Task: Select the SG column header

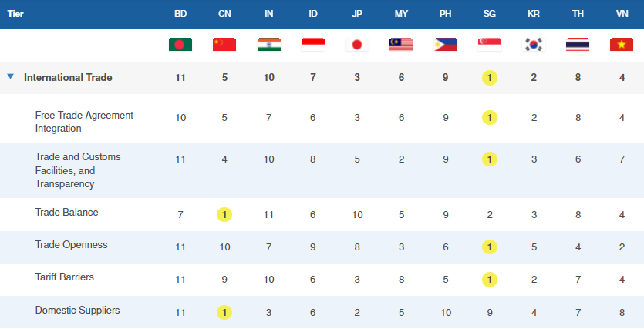Action: [489, 14]
